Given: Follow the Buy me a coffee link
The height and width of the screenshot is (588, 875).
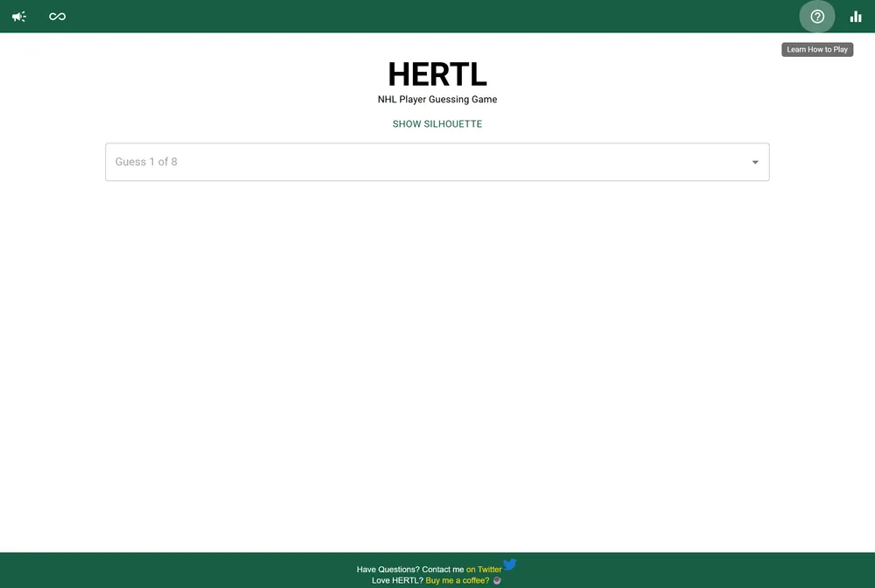Looking at the screenshot, I should point(457,581).
